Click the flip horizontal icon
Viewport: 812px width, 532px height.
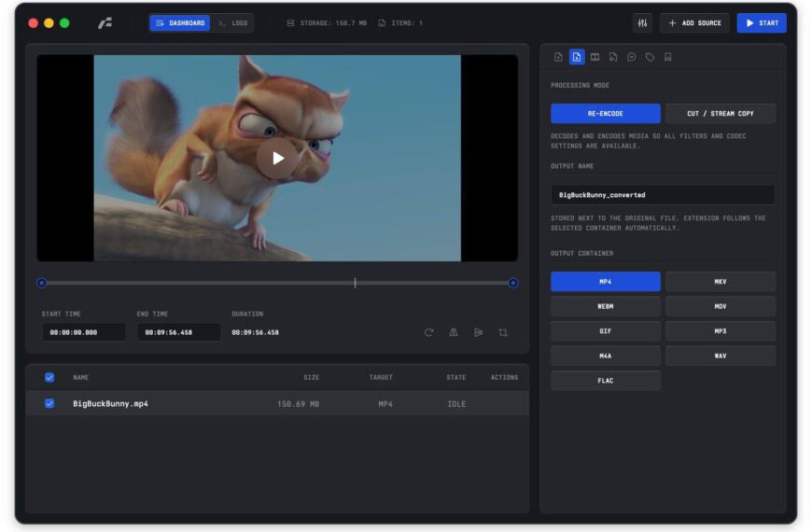(454, 332)
